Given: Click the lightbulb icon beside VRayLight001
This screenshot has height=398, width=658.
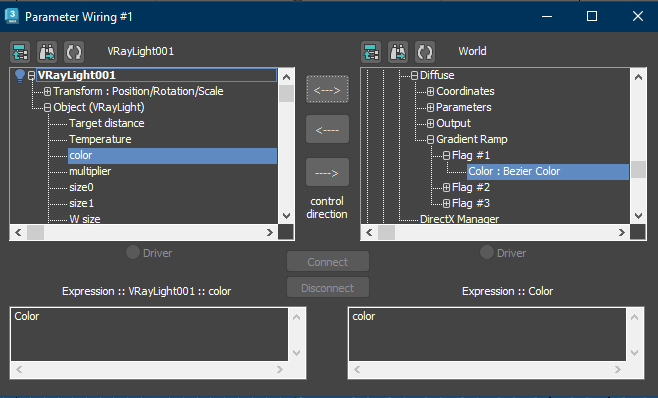Looking at the screenshot, I should tap(19, 76).
